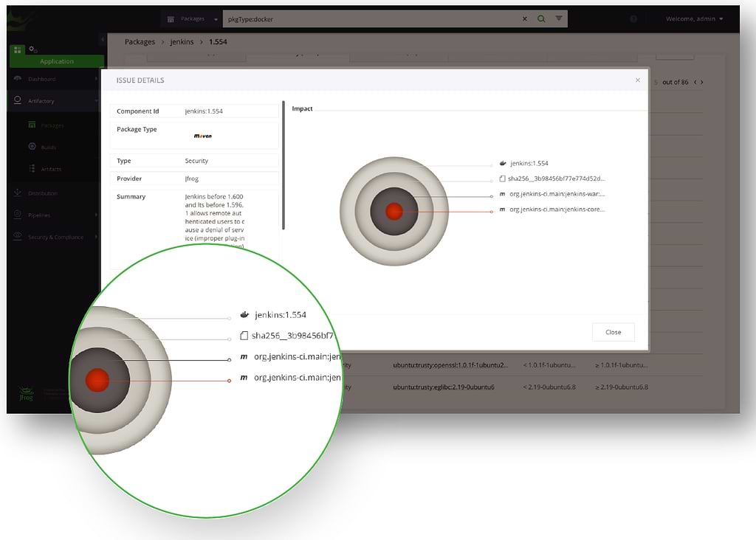Viewport: 756px width, 540px height.
Task: Click the help icon in the top bar
Action: click(x=633, y=18)
